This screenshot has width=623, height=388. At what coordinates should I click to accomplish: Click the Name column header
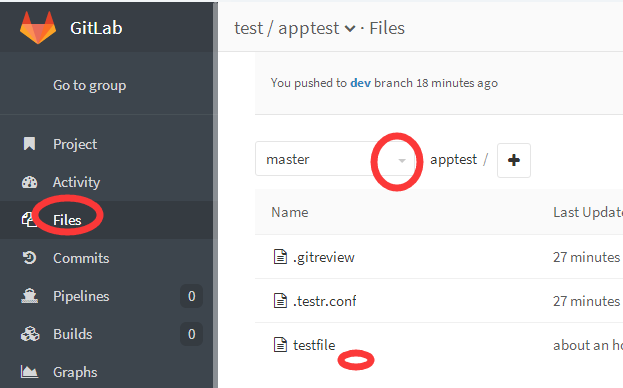pyautogui.click(x=290, y=212)
